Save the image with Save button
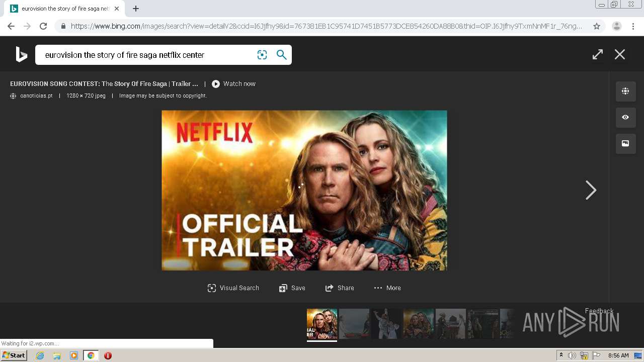644x362 pixels. (x=292, y=288)
